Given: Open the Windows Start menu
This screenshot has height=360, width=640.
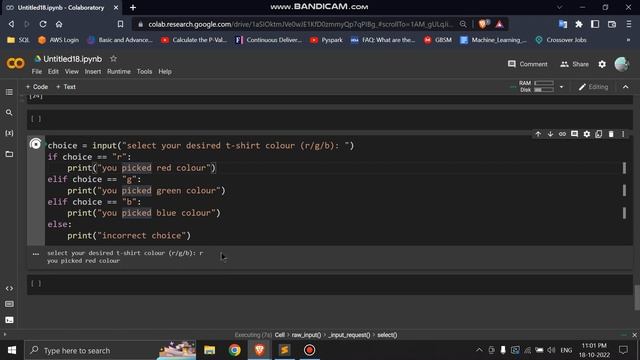Looking at the screenshot, I should 12,350.
